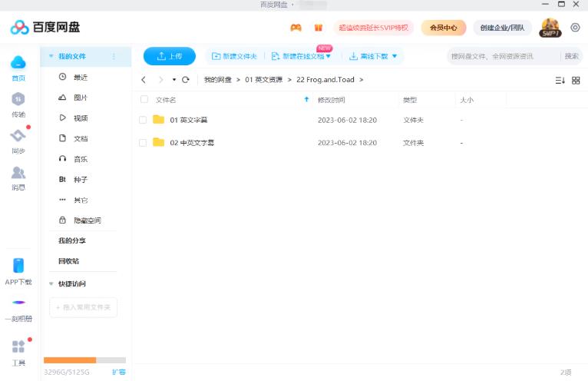Sort by 修改时间 column header
Viewport: 588px width, 381px height.
click(x=332, y=100)
